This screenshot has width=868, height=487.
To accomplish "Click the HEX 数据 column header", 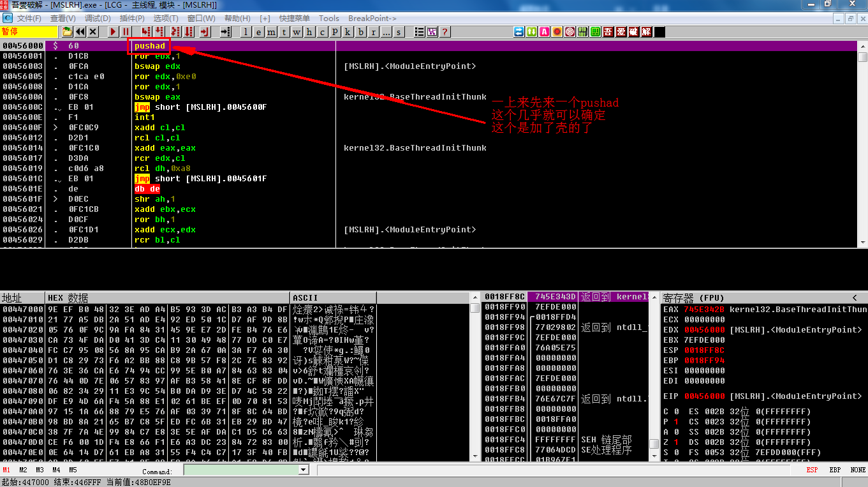I will pyautogui.click(x=168, y=298).
